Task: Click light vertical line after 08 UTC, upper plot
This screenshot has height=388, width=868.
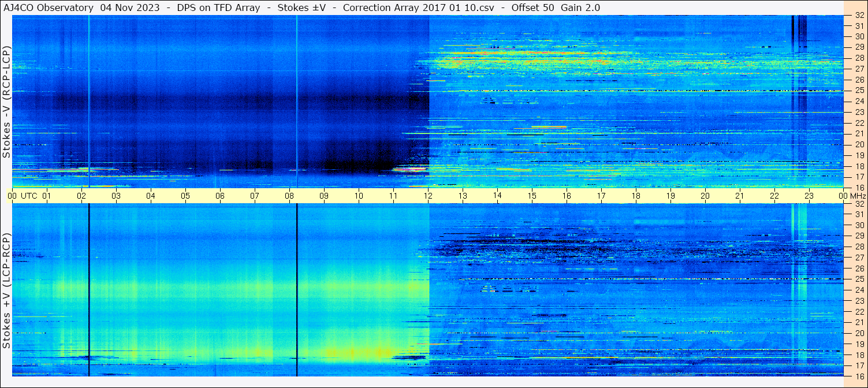Action: point(297,102)
